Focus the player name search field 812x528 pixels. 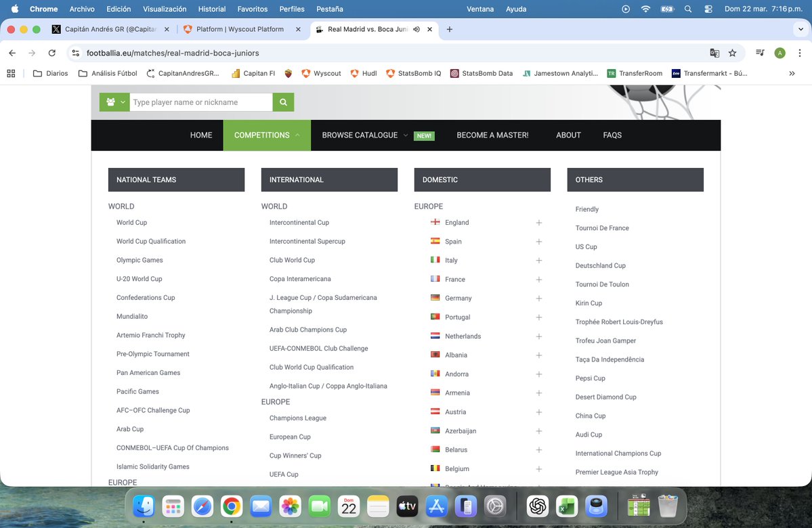(x=201, y=102)
